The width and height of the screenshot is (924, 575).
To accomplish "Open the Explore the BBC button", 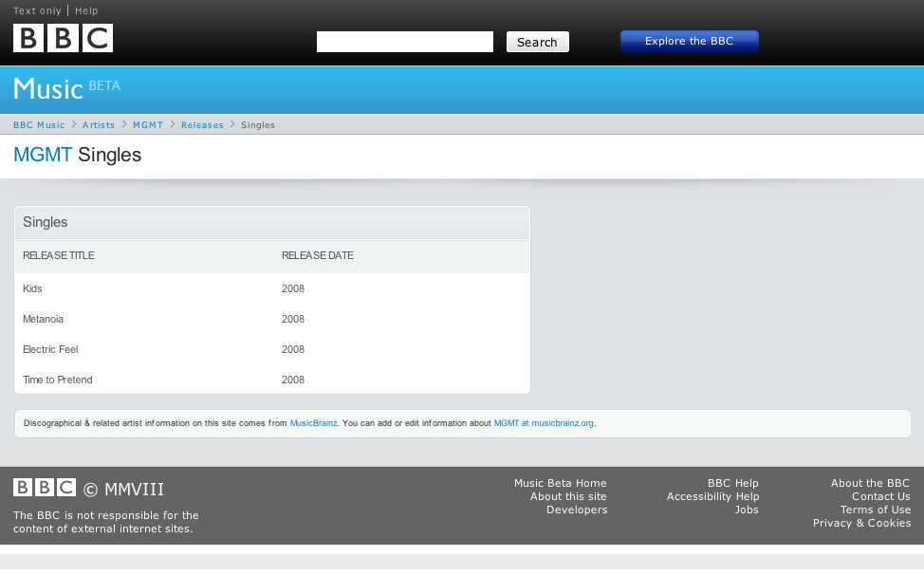I will pos(690,41).
